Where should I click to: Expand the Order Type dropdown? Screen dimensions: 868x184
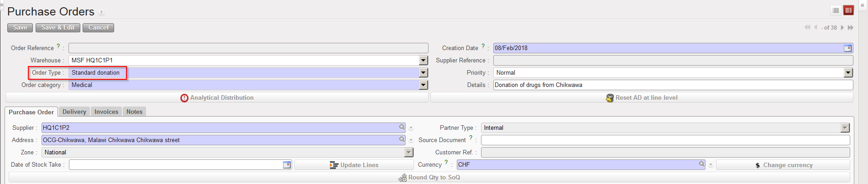[x=424, y=73]
